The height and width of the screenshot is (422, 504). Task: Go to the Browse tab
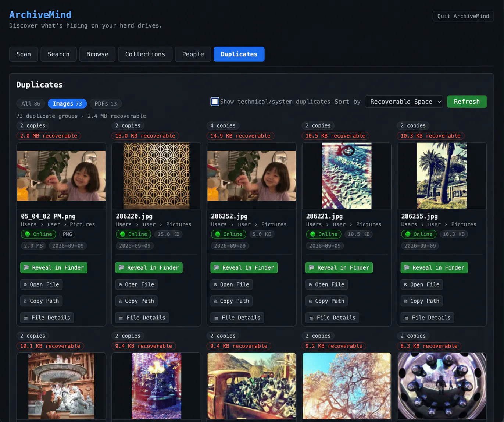click(97, 54)
